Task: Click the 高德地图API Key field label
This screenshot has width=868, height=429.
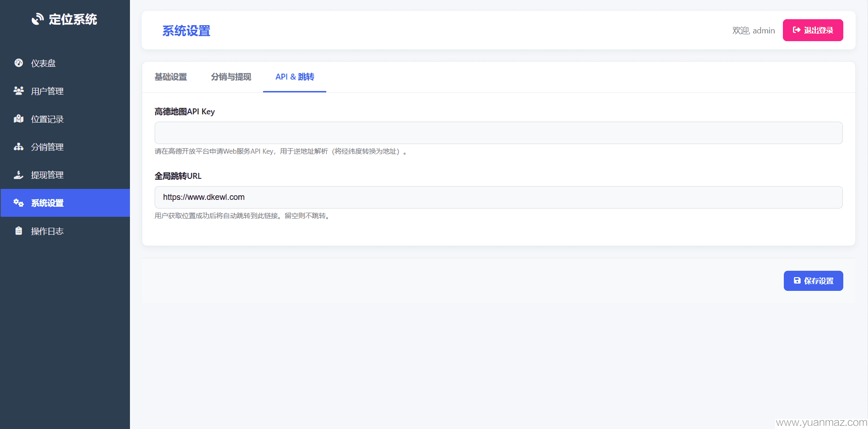Action: point(184,112)
